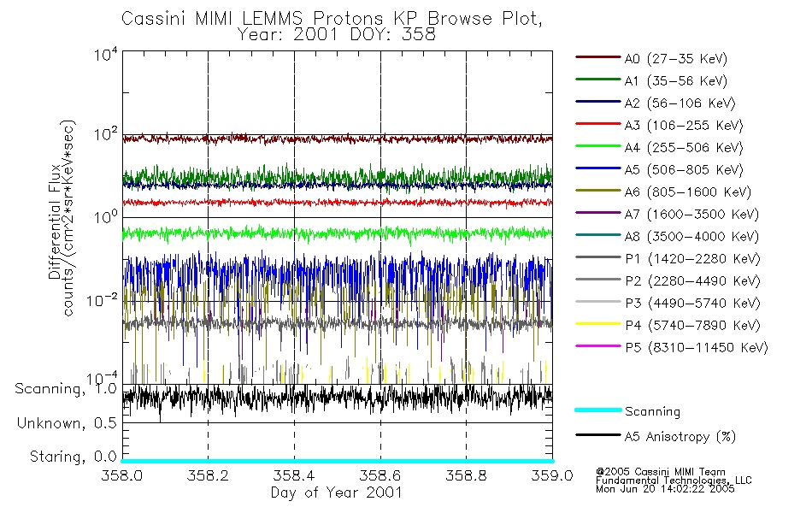Click the A5 Anisotropy (%) legend label

pyautogui.click(x=680, y=437)
